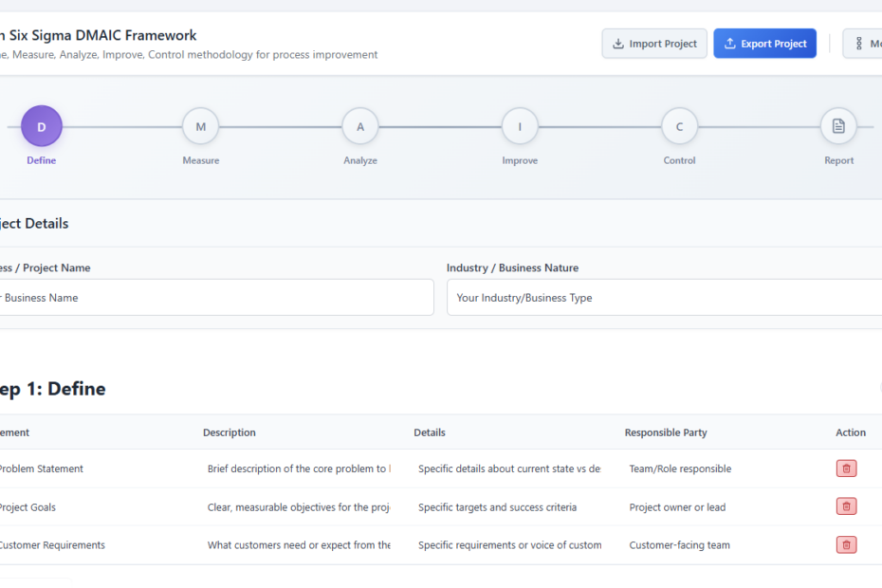Navigate to the Control step circle
Image resolution: width=882 pixels, height=588 pixels.
(x=679, y=126)
